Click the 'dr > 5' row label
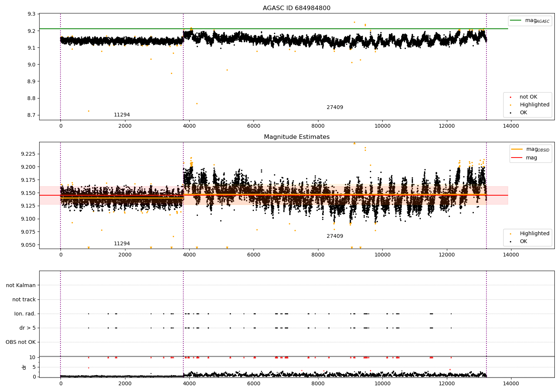 pos(28,328)
